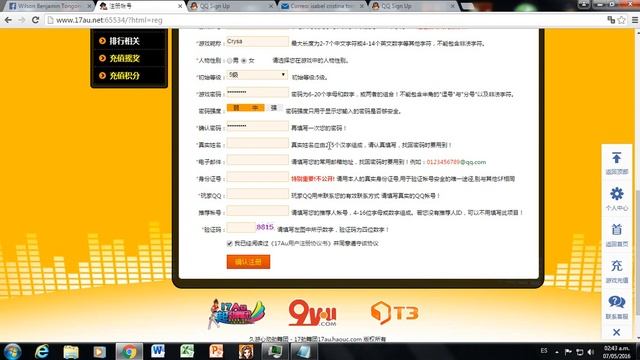
Task: Select the male 男 gender radio button
Action: pyautogui.click(x=230, y=60)
